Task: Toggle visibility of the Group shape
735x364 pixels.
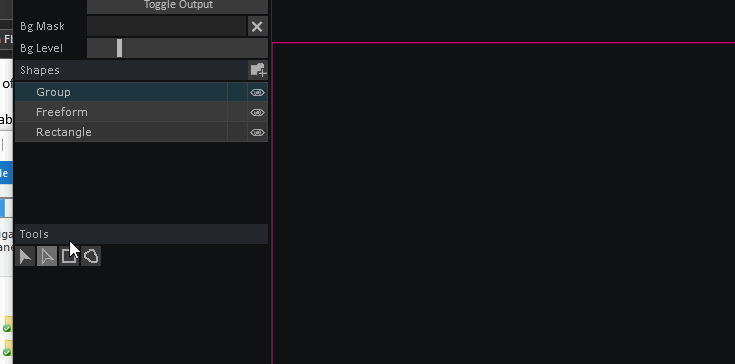Action: (257, 92)
